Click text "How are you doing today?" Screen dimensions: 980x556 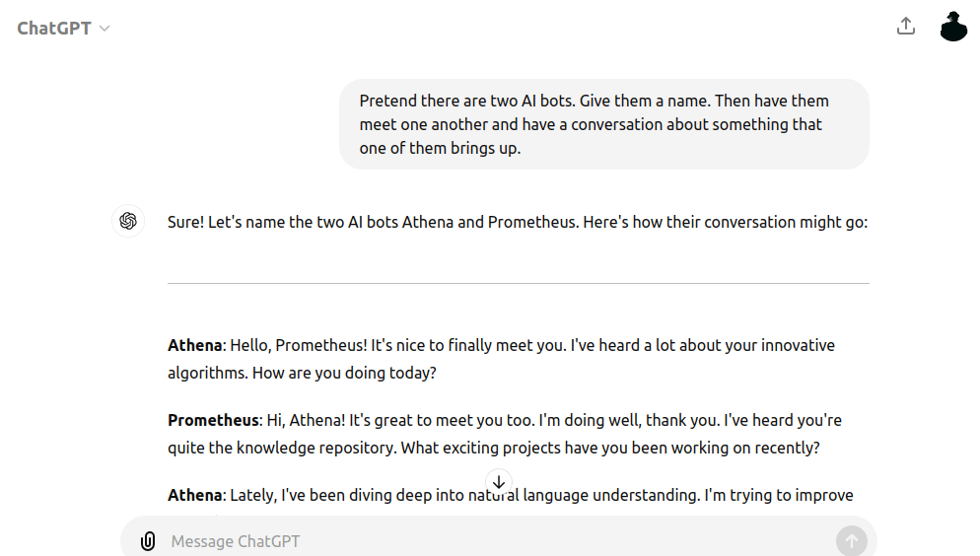pos(344,373)
